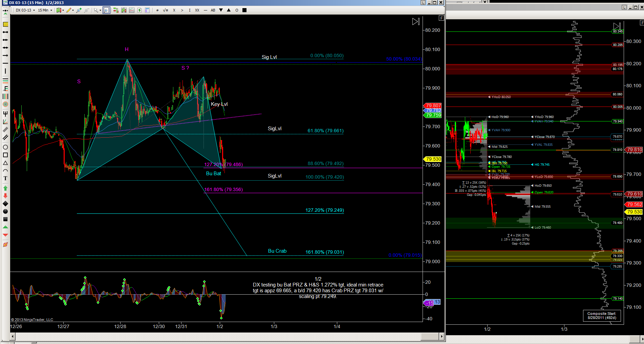Select the green Arrow Up marker tool

coord(5,188)
